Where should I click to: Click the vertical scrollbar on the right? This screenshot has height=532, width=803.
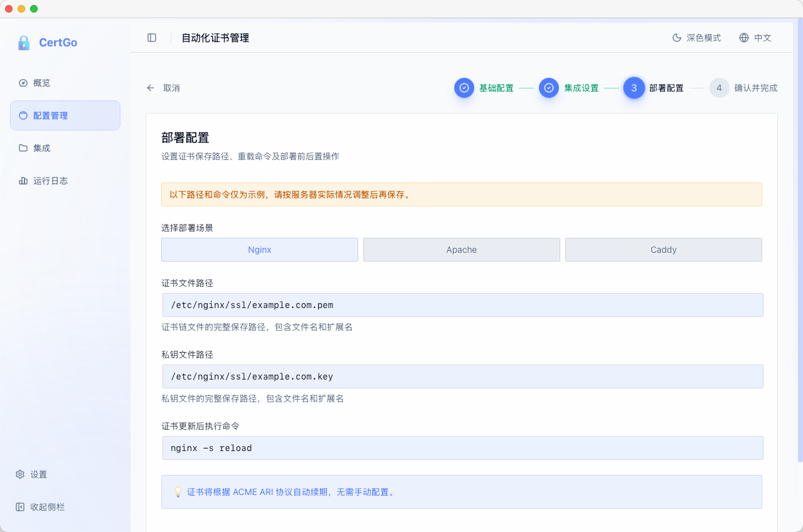pos(800,241)
